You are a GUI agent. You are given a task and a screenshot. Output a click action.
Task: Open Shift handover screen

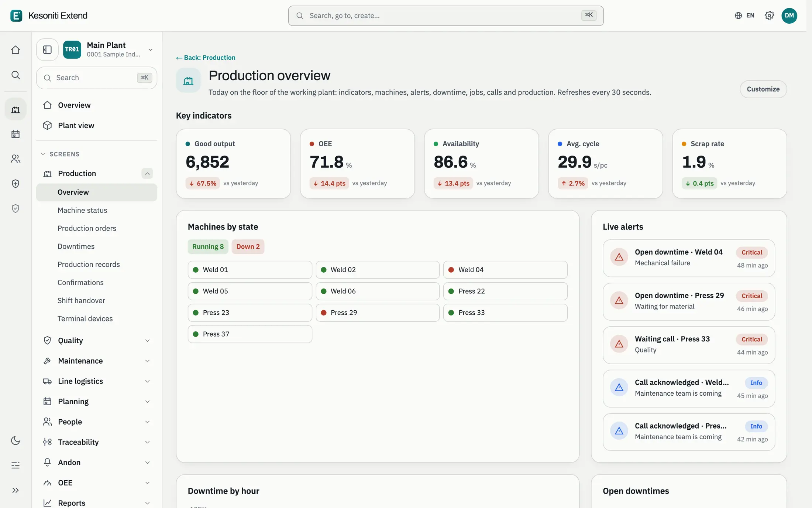[97, 300]
